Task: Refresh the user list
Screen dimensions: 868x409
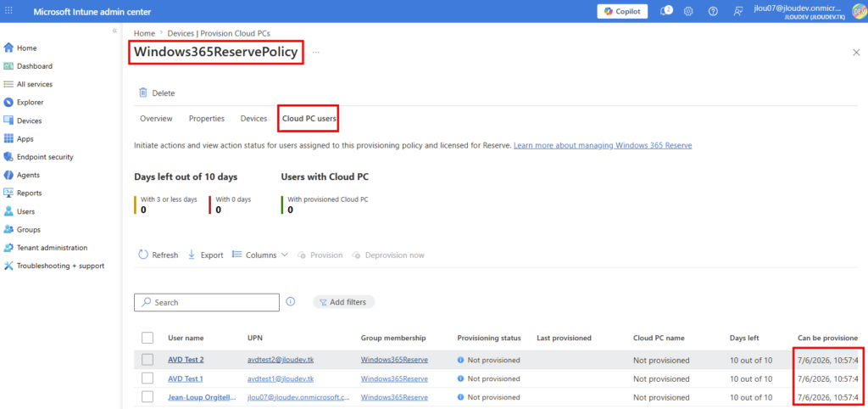Action: tap(159, 255)
